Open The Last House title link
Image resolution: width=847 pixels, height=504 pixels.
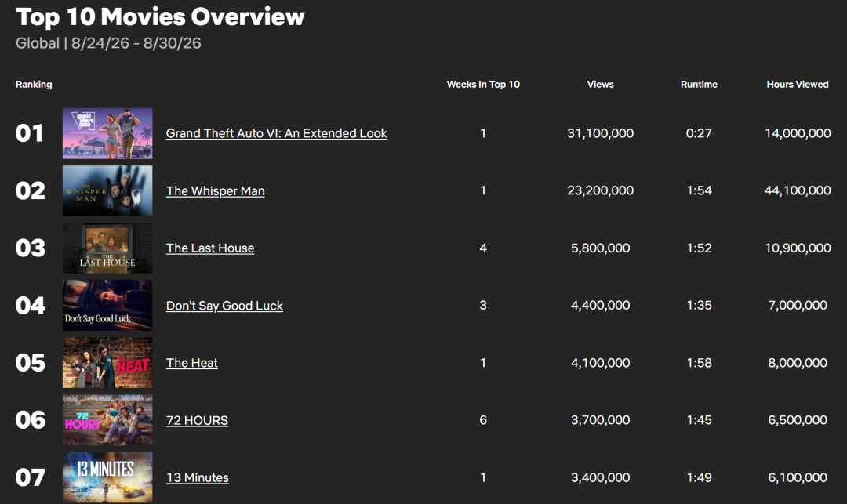coord(209,248)
